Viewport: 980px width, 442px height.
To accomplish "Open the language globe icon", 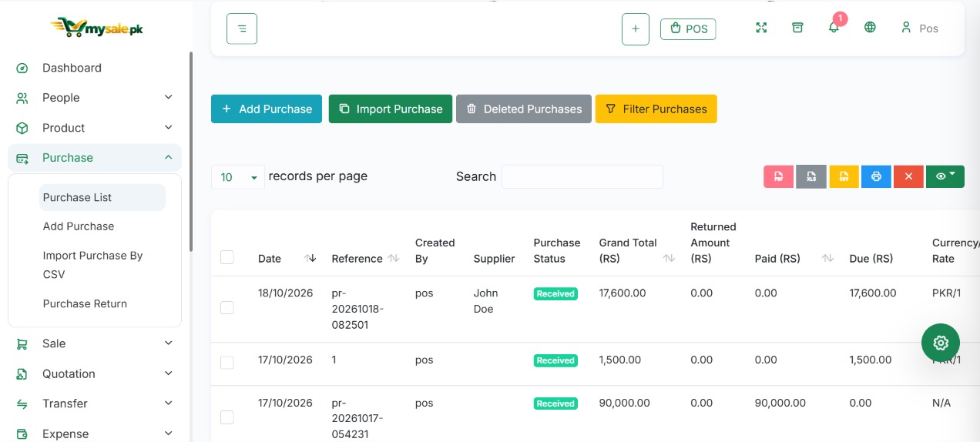I will pos(870,28).
